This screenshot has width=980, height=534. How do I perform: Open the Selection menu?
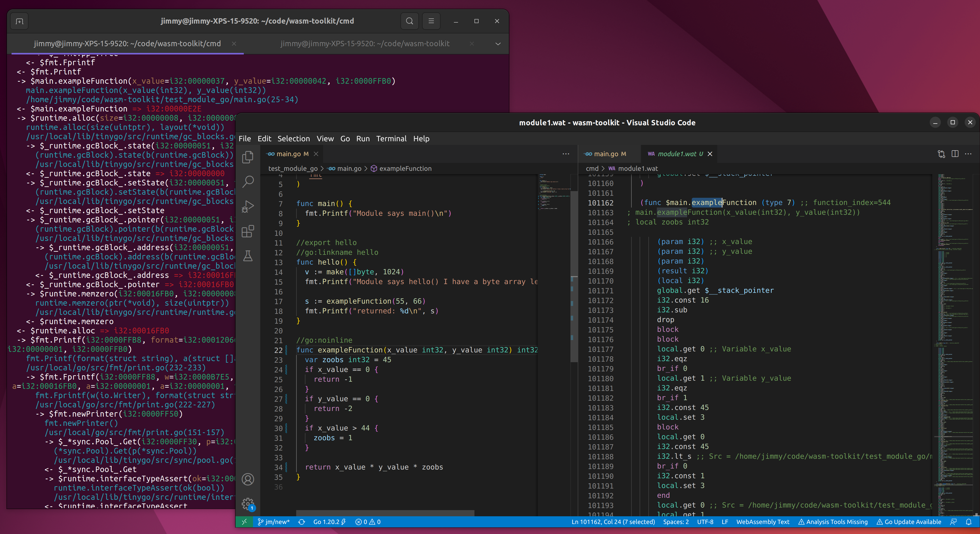pos(293,138)
